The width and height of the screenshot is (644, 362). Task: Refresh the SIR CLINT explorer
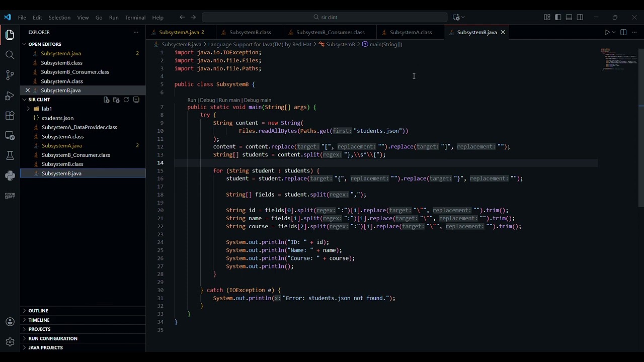[126, 100]
